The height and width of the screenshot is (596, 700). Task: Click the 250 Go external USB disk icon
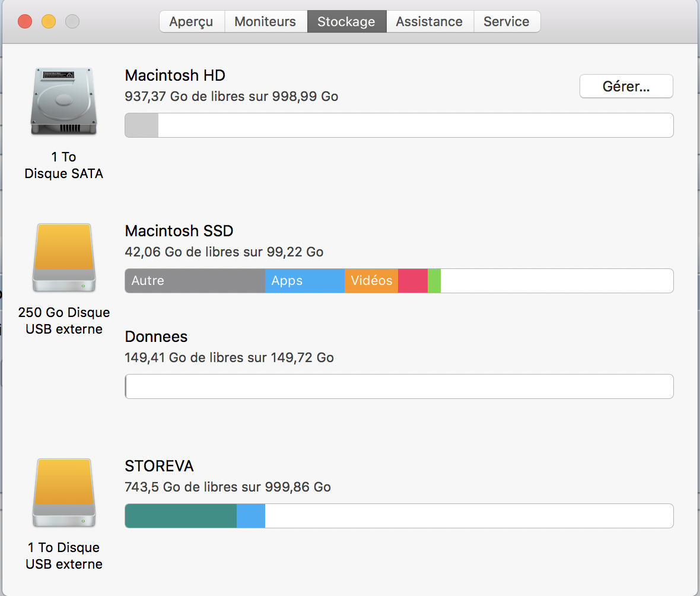pyautogui.click(x=63, y=258)
